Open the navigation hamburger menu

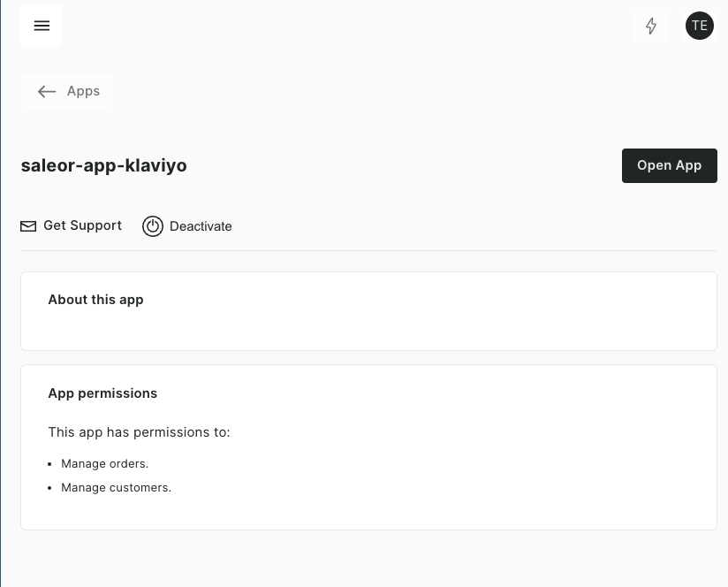pyautogui.click(x=42, y=26)
